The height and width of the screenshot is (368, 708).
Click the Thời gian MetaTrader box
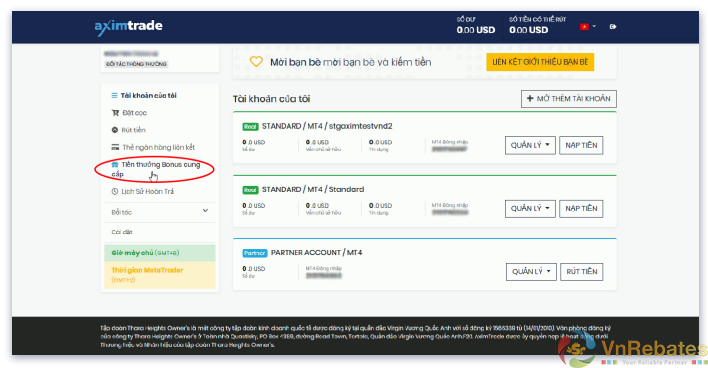(160, 275)
